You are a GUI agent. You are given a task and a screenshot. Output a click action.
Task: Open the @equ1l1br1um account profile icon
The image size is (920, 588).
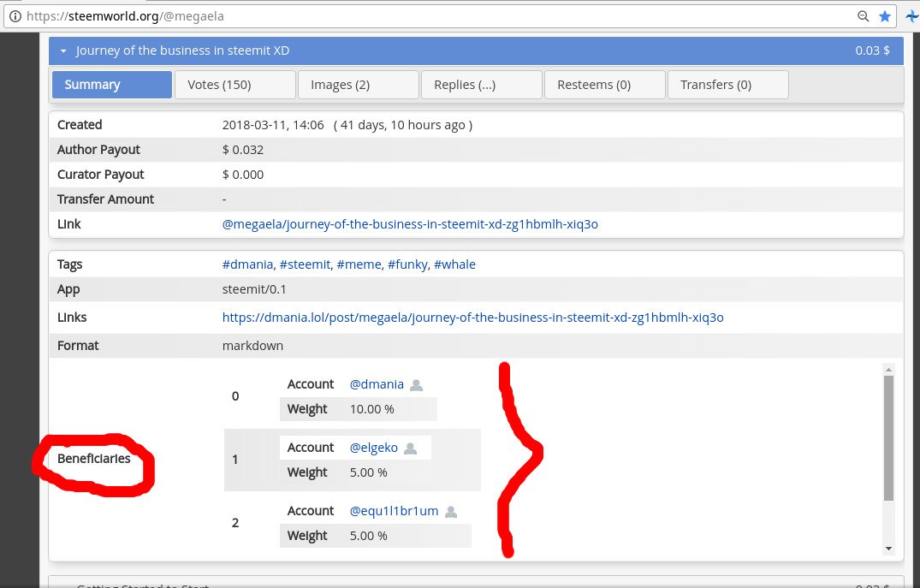(451, 512)
